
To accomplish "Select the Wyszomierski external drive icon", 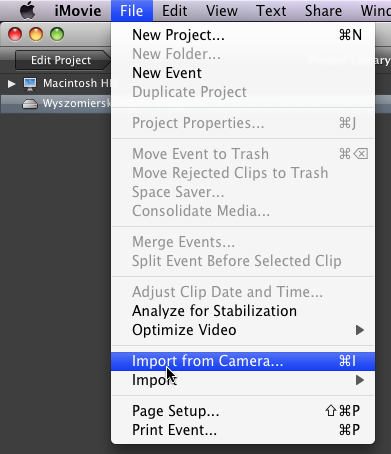I will [x=30, y=104].
